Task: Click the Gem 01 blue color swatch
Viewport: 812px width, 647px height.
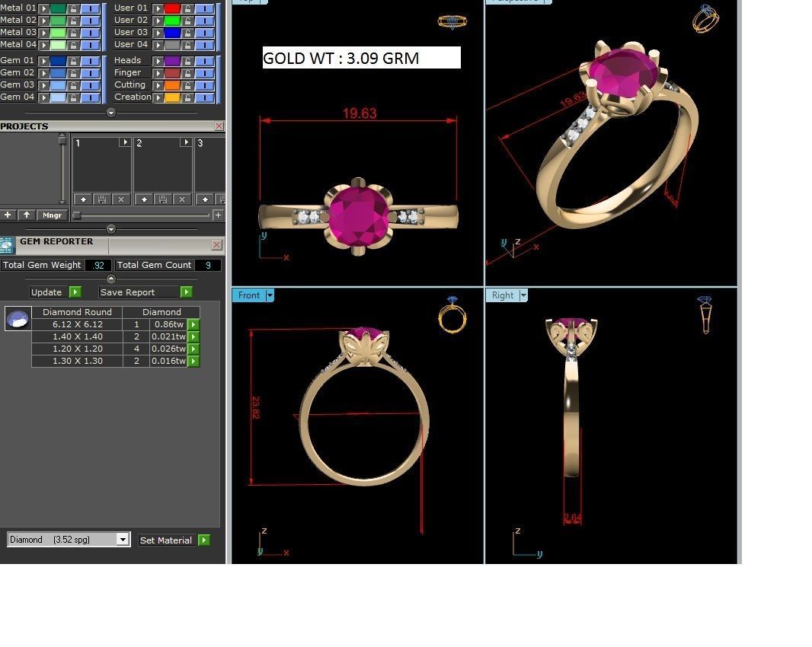Action: (x=59, y=61)
